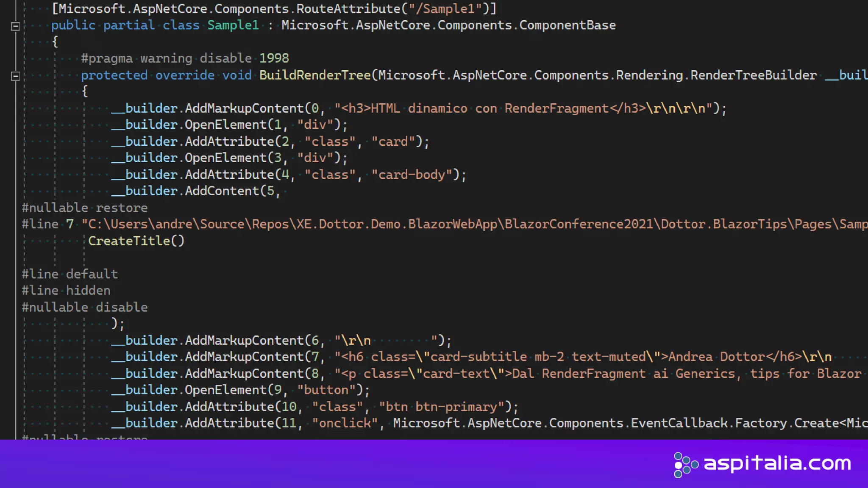Collapse the BuildRenderTree method region
868x488 pixels.
coord(15,76)
